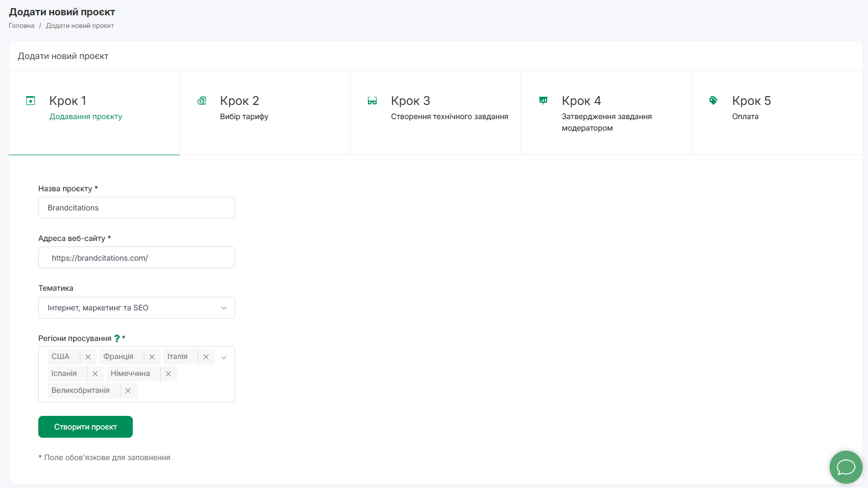
Task: Remove Італія region tag
Action: coord(206,357)
